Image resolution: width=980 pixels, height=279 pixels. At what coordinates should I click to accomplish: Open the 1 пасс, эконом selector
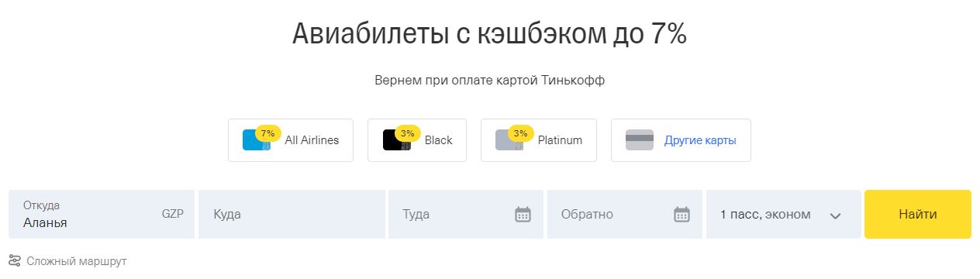783,214
